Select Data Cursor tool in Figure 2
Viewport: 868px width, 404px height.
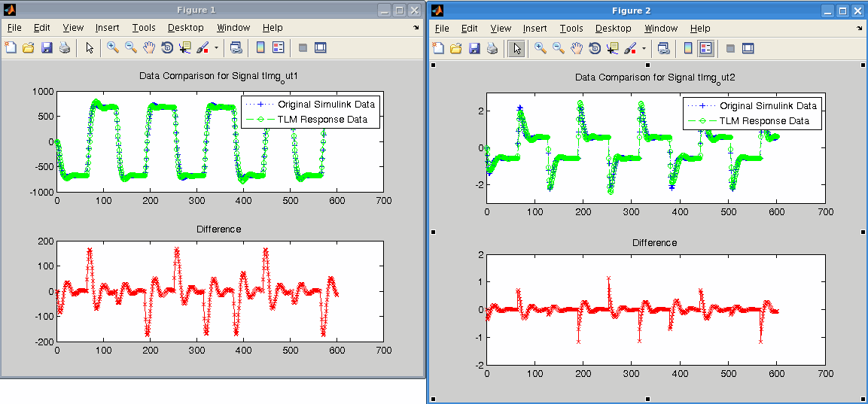pos(612,49)
